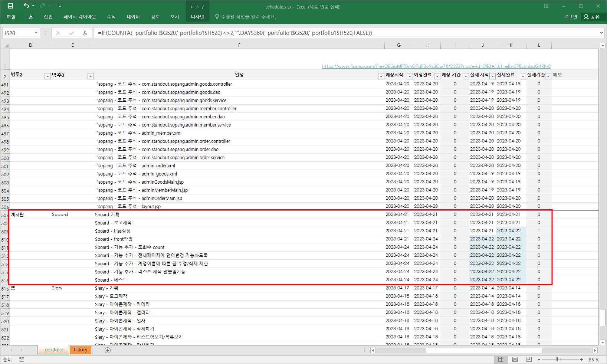This screenshot has height=364, width=607.
Task: Switch to the portfolio sheet tab
Action: [x=54, y=350]
